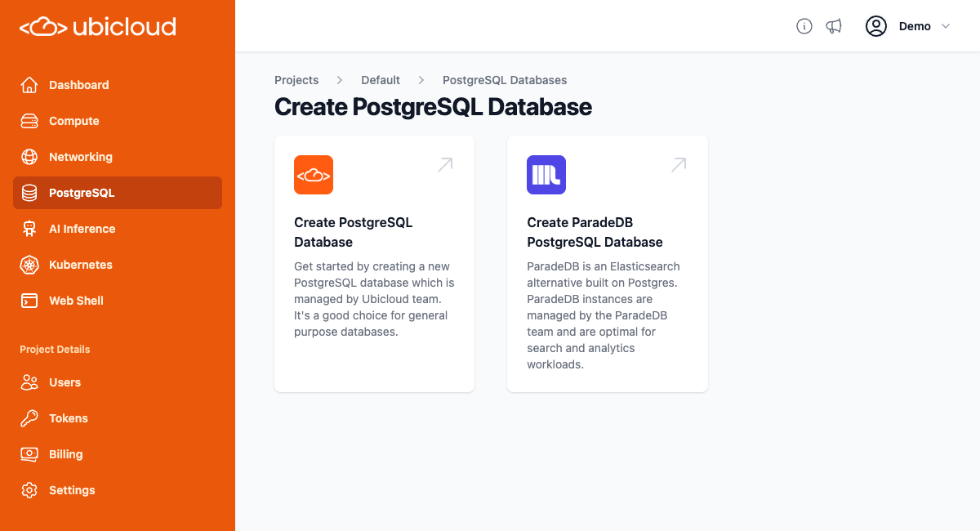Open the announcements megaphone icon

[x=833, y=25]
